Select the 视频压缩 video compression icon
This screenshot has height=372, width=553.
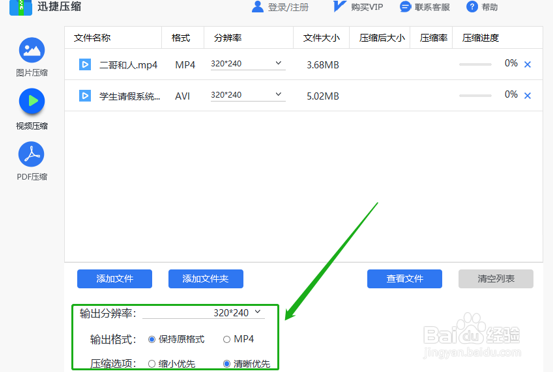(32, 101)
